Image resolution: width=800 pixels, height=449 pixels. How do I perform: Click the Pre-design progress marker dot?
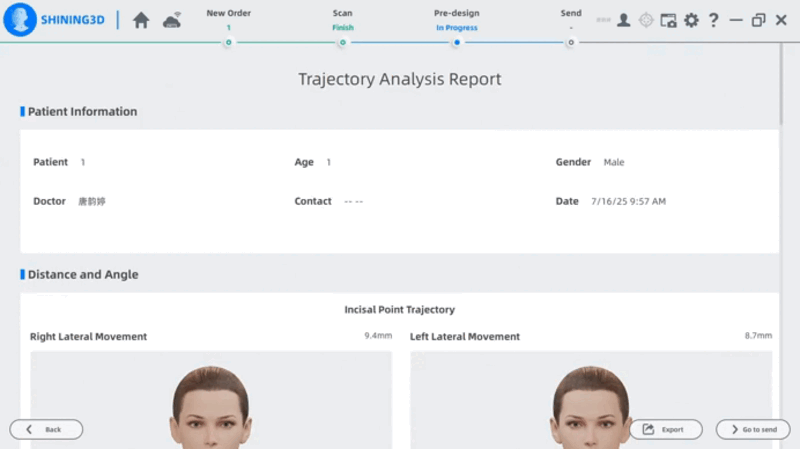pyautogui.click(x=457, y=42)
